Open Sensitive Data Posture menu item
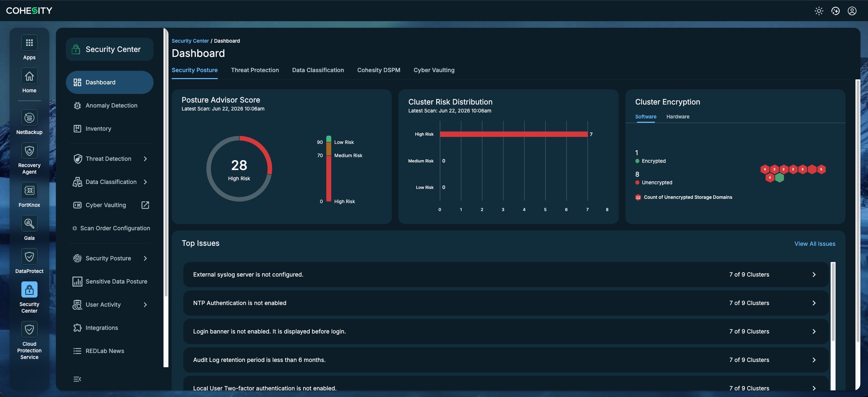The width and height of the screenshot is (868, 397). click(110, 282)
